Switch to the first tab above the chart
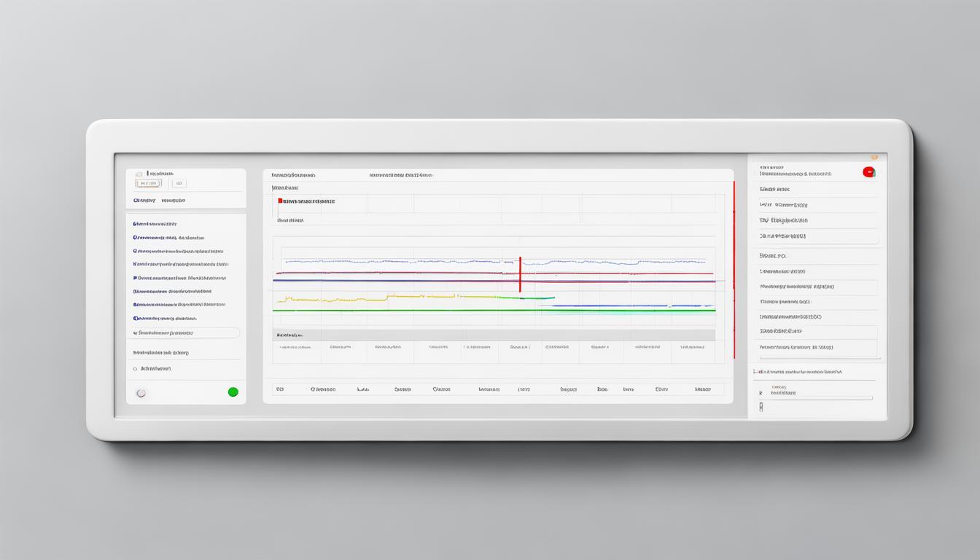The image size is (980, 560). [x=293, y=176]
